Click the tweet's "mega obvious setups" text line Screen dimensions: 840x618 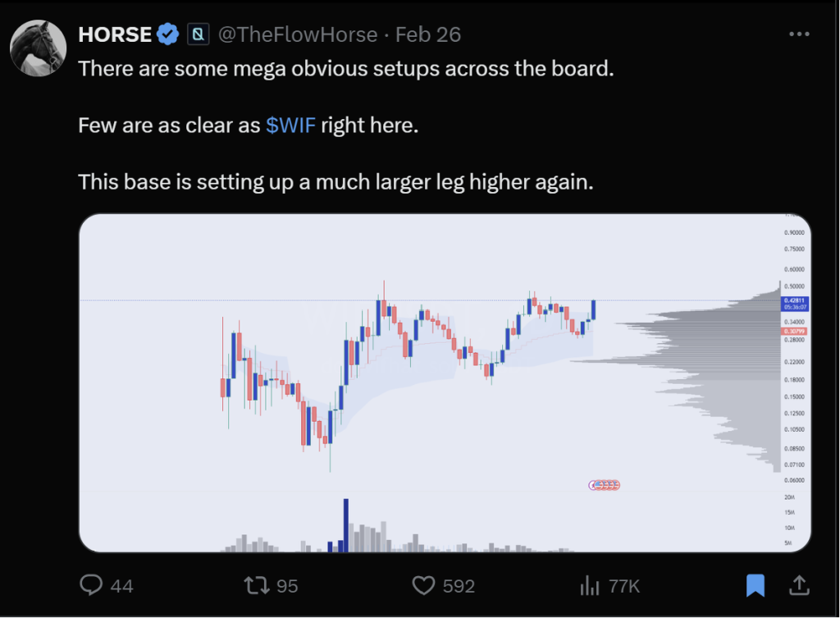345,68
